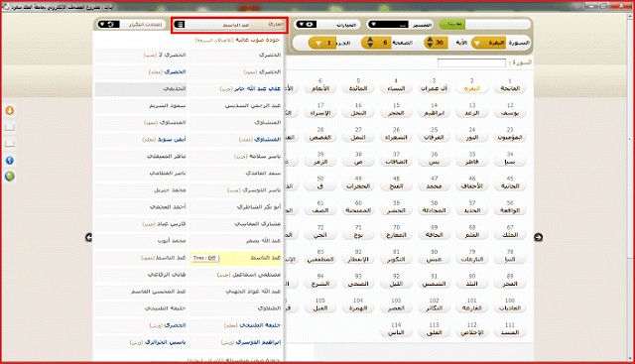Open surah الملك number 67

click(x=510, y=235)
